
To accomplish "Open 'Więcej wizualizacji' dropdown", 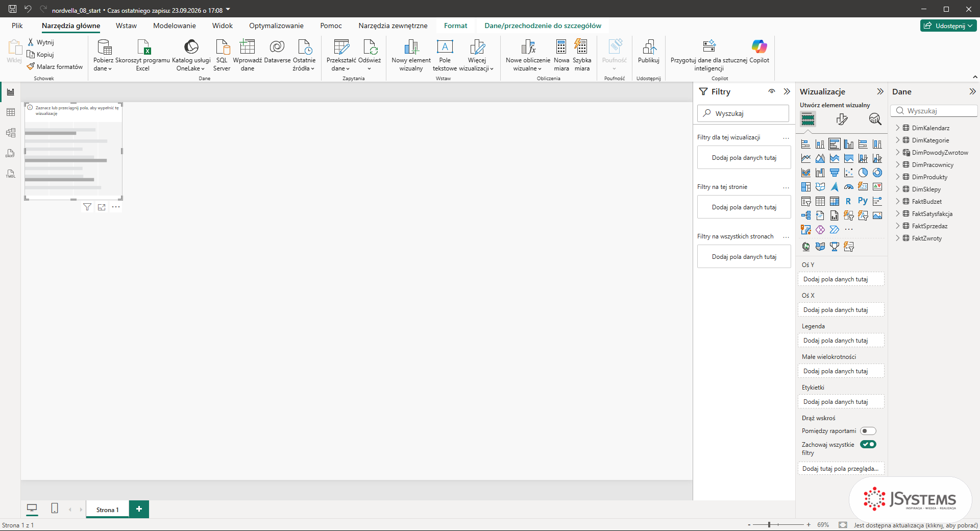I will [477, 55].
